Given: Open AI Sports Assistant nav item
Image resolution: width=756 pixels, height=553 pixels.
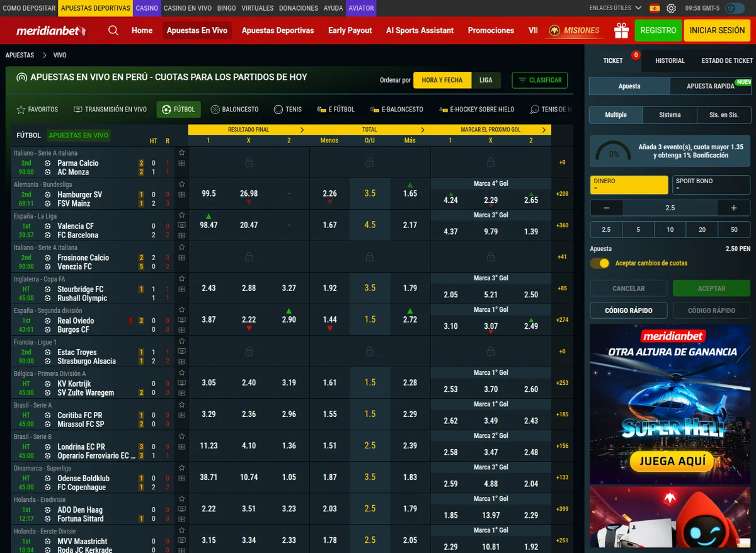Looking at the screenshot, I should [x=420, y=30].
